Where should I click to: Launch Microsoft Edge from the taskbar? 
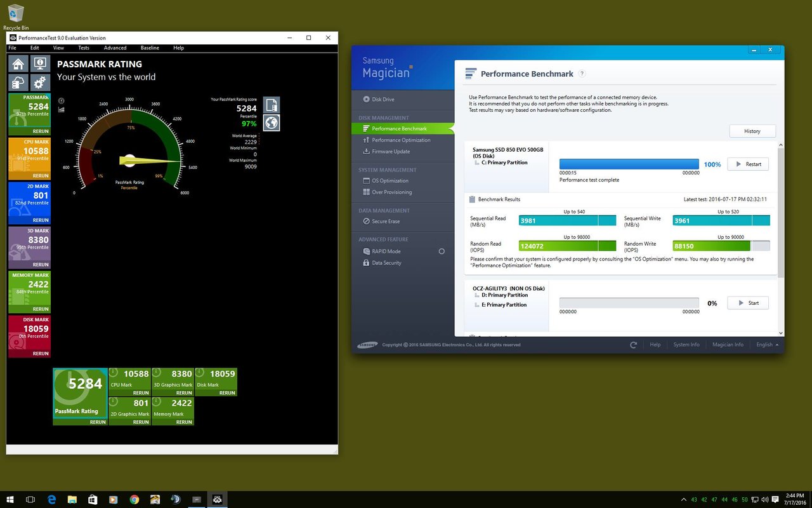pos(52,500)
